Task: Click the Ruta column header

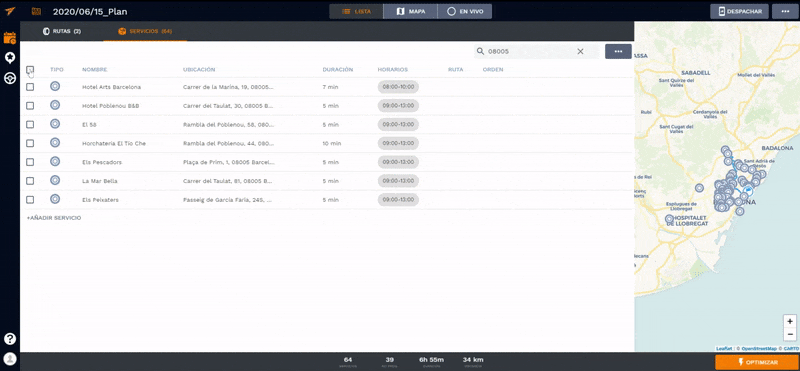Action: pos(456,69)
